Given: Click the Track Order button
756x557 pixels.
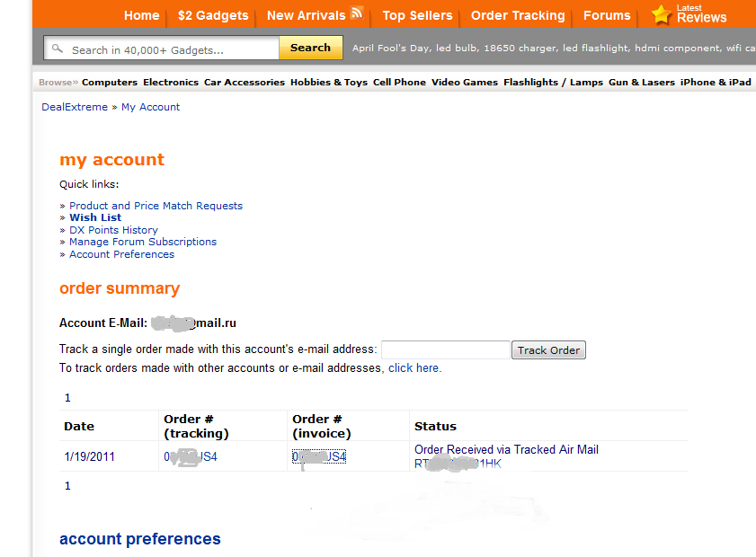Looking at the screenshot, I should 548,350.
